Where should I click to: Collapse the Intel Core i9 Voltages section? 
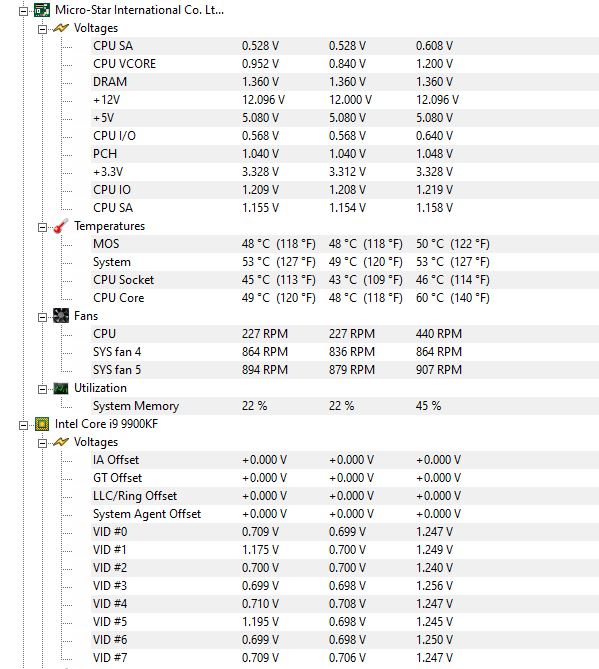(x=42, y=444)
